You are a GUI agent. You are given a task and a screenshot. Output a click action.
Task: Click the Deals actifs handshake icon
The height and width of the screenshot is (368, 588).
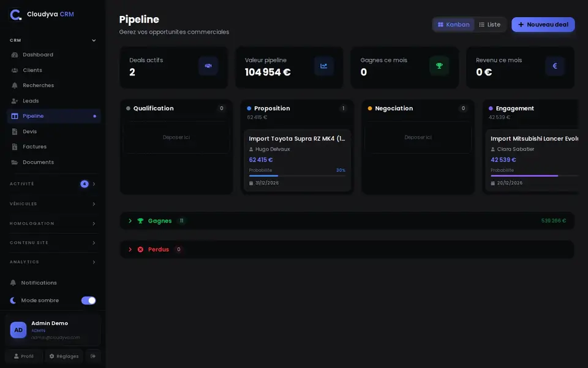[208, 66]
